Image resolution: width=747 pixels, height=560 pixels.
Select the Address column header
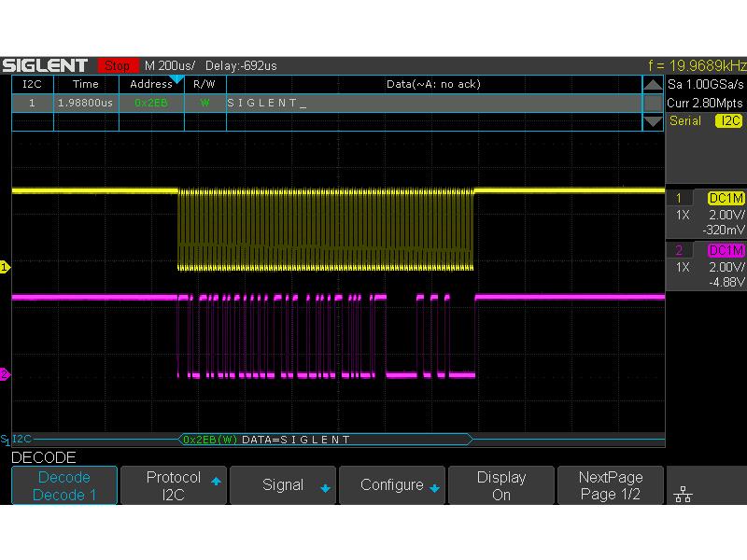(x=151, y=84)
